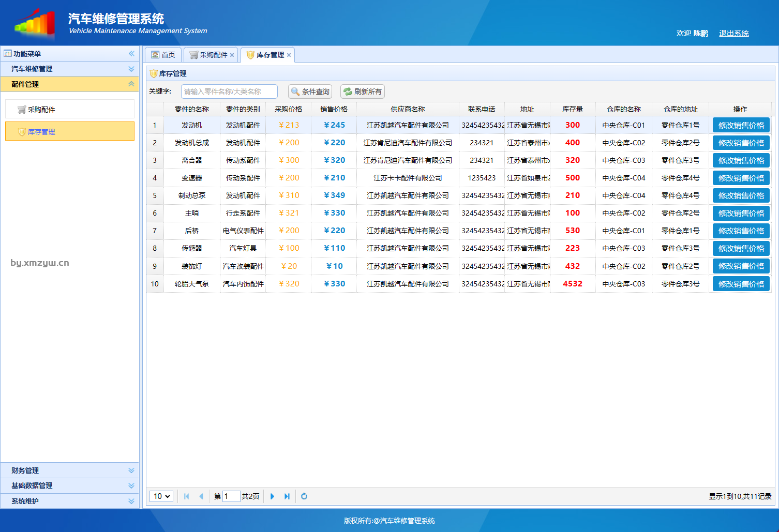
Task: Close the 库存管理 tab
Action: tap(289, 55)
